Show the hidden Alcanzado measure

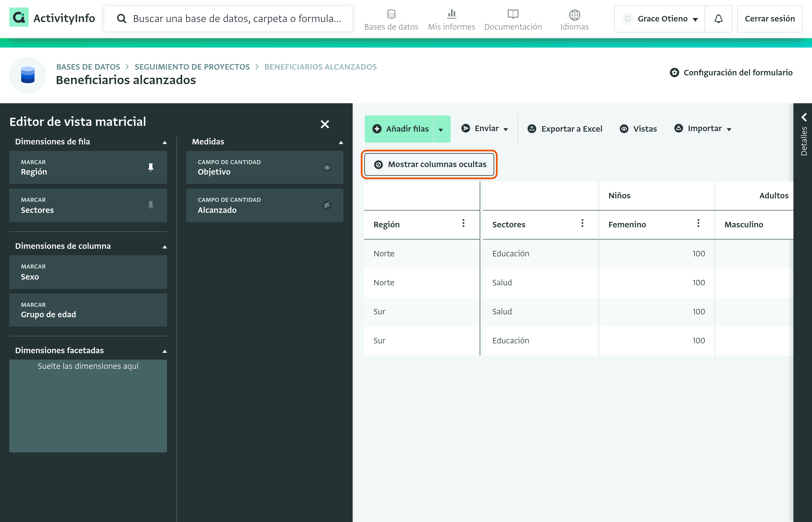point(327,205)
